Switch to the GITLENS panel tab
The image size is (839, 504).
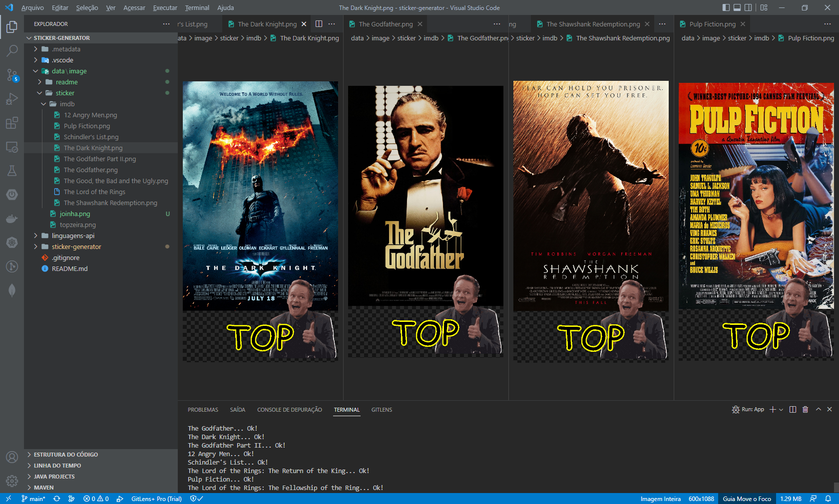(x=382, y=410)
